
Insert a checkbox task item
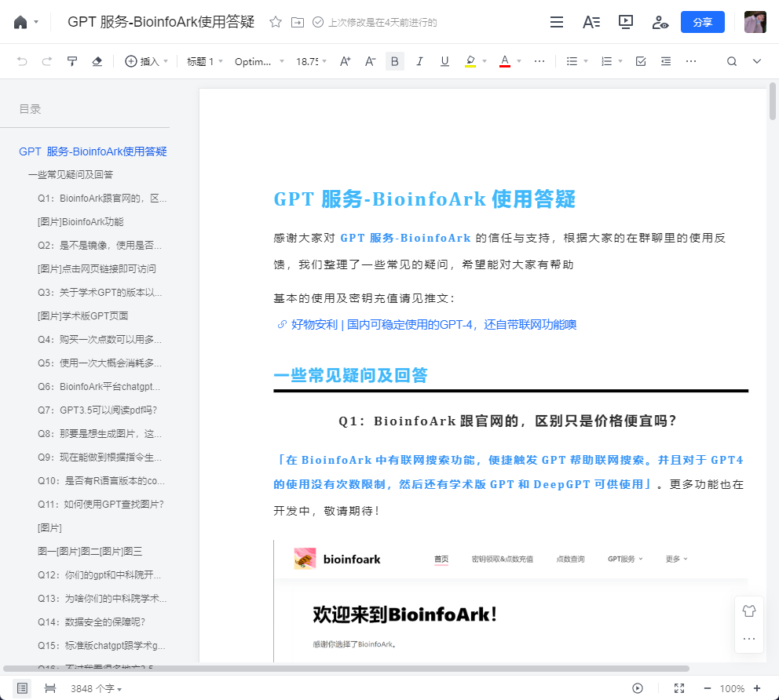click(641, 61)
